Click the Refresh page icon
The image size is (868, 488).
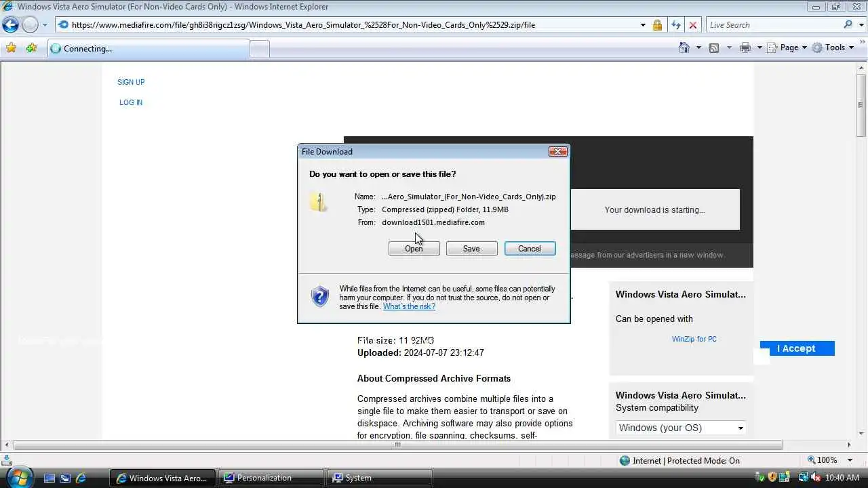(x=675, y=25)
